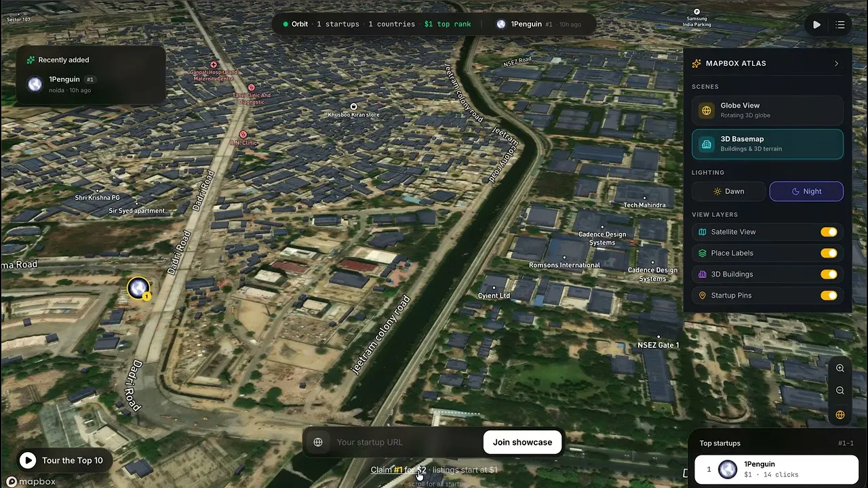868x488 pixels.
Task: Click the Tour play circle icon
Action: (x=28, y=460)
